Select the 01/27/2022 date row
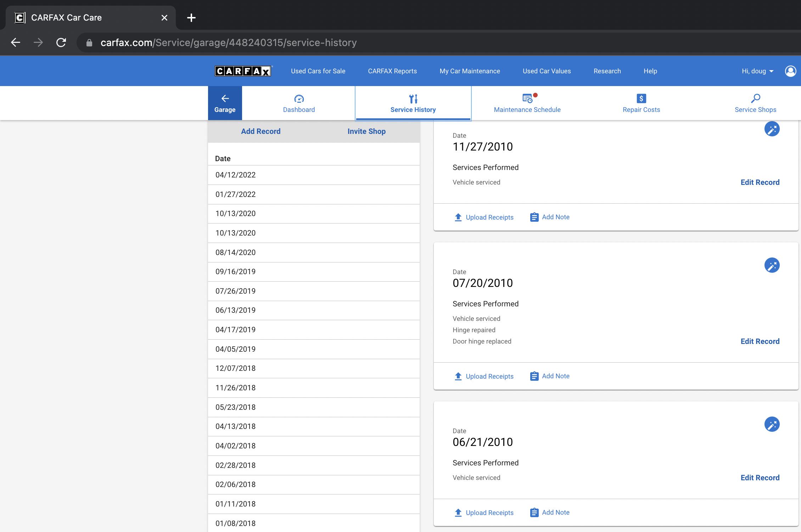 (314, 194)
